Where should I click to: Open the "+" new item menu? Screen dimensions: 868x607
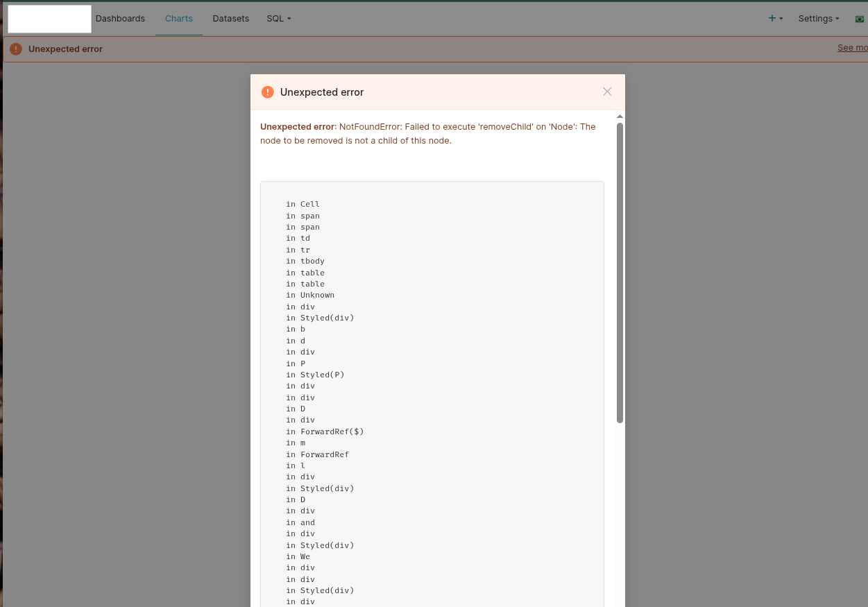coord(772,19)
